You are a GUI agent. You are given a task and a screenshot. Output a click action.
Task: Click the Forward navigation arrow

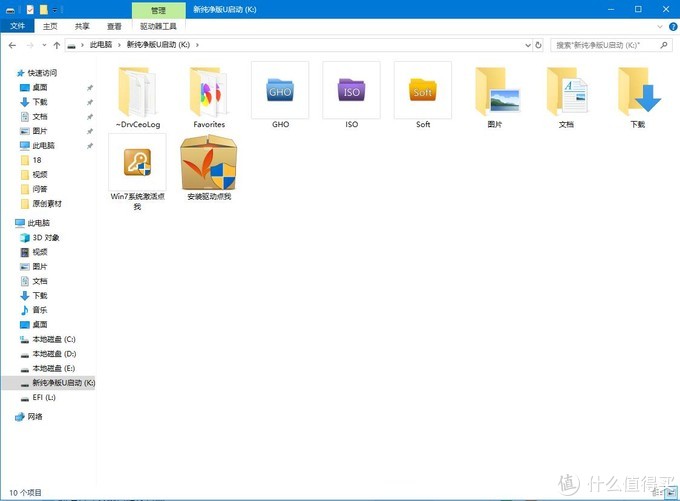[x=29, y=45]
